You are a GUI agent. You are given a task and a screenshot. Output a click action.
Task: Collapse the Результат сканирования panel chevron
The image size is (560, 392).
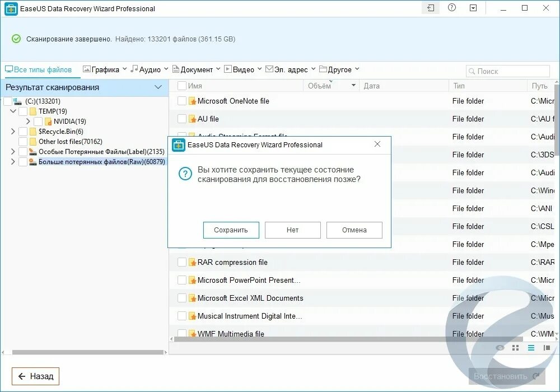click(158, 87)
